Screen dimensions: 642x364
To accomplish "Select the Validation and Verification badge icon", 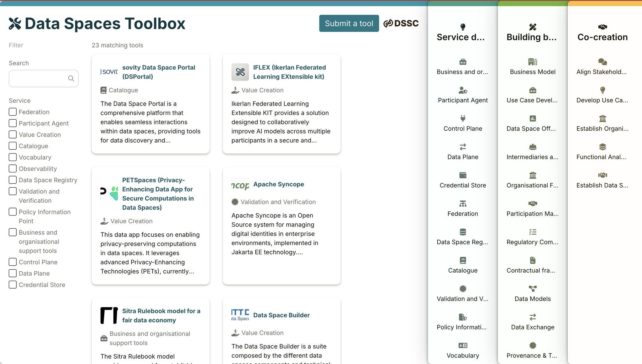I will click(463, 289).
